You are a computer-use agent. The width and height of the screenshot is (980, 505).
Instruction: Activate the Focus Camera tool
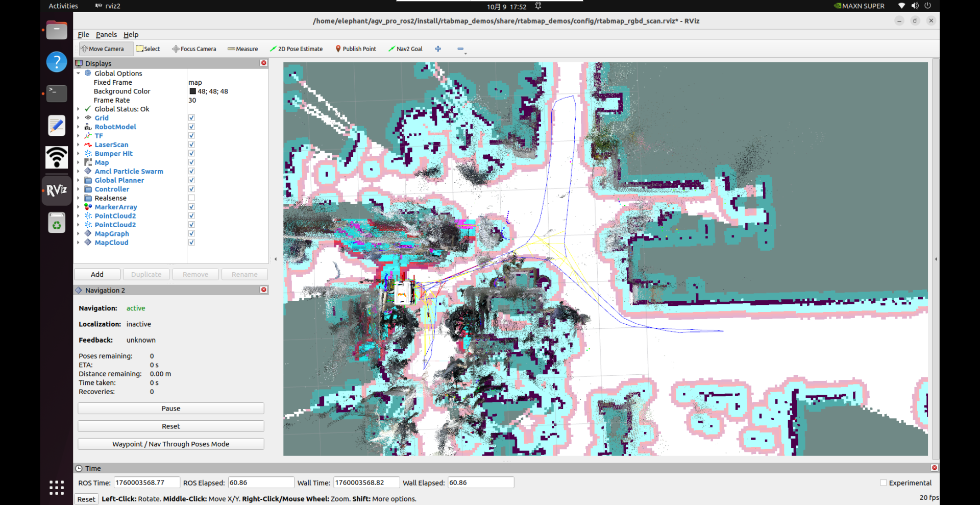coord(194,49)
